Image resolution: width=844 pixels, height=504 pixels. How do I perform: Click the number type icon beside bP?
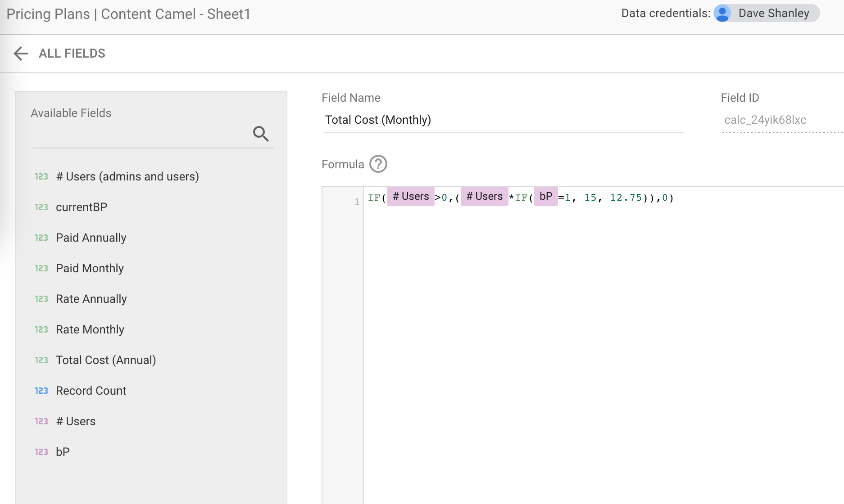tap(41, 452)
